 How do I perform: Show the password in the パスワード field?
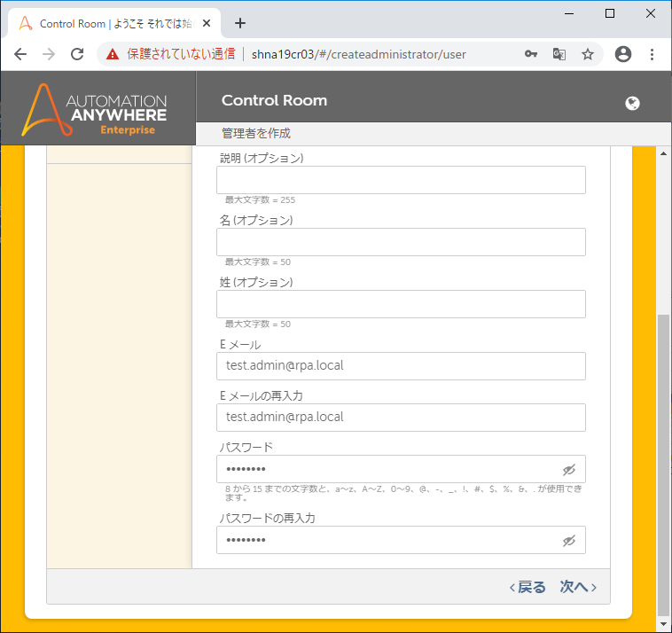(x=568, y=470)
